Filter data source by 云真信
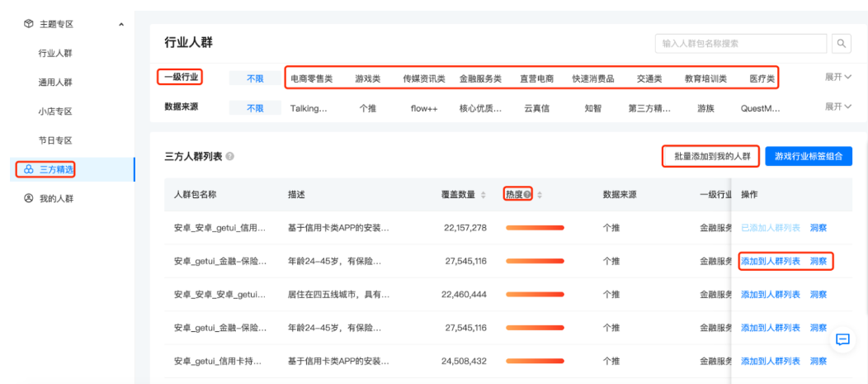 coord(537,108)
